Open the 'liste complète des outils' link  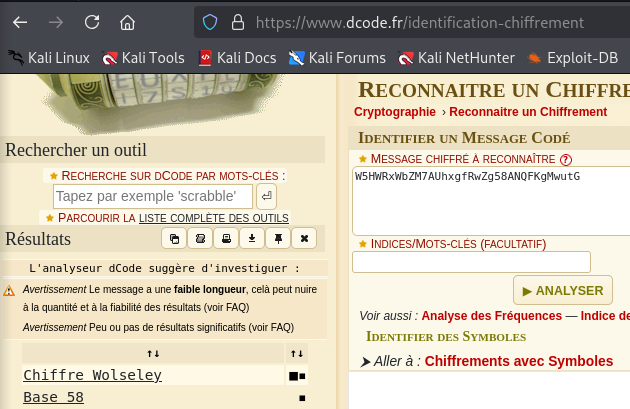coord(214,218)
